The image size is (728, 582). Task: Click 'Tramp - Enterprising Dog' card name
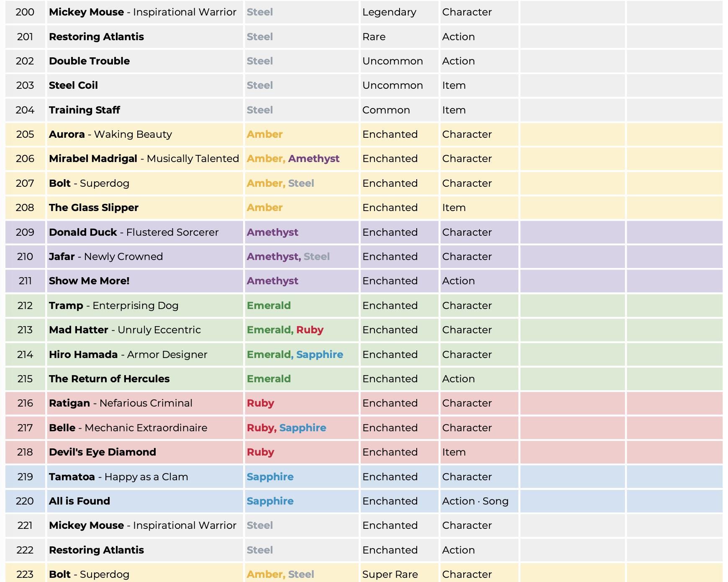(x=114, y=306)
